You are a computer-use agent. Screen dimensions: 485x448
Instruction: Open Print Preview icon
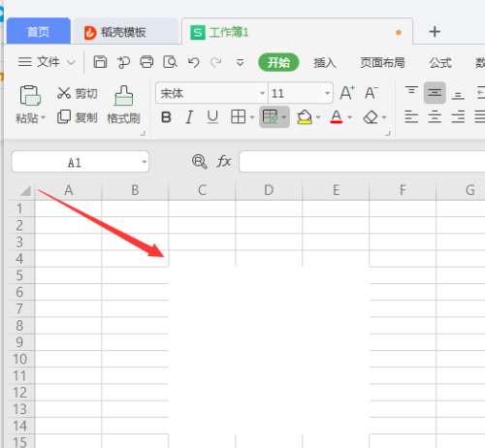[170, 62]
